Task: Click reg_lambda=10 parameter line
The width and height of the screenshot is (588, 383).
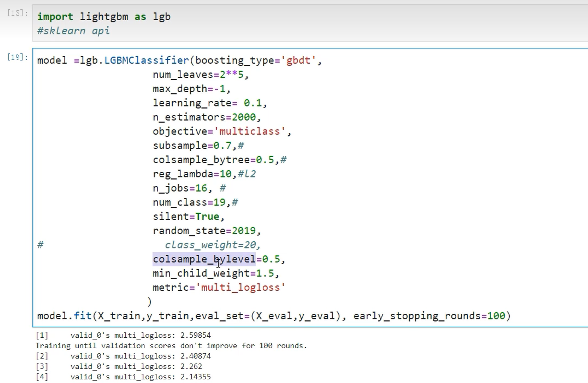Action: (192, 174)
